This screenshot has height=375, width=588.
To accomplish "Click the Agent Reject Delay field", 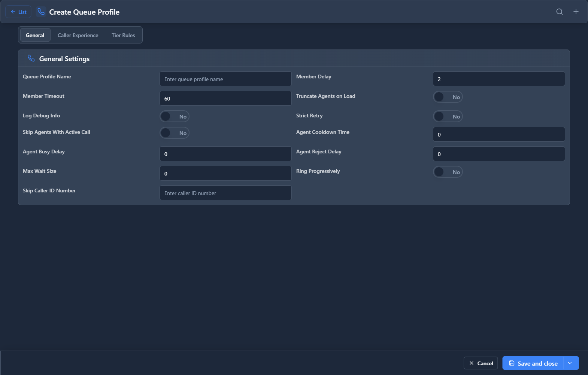I will (499, 154).
